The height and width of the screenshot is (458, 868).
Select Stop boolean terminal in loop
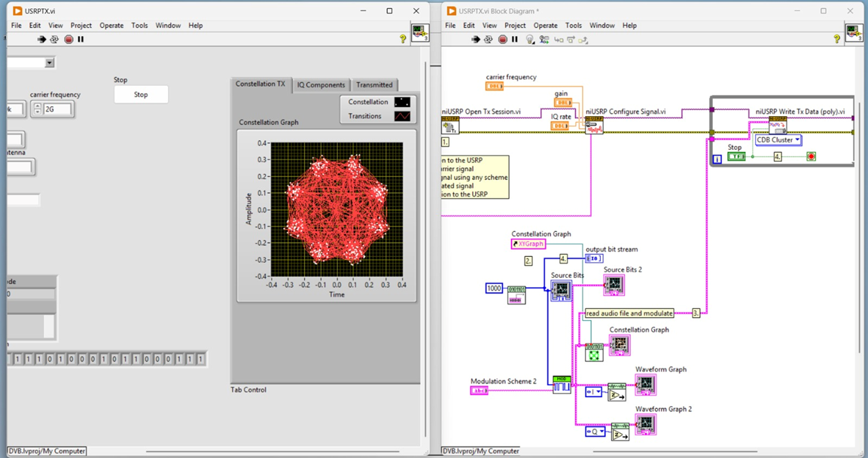[x=736, y=157]
